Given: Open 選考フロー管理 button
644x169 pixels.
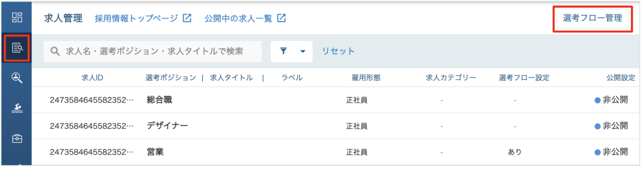Looking at the screenshot, I should [592, 19].
